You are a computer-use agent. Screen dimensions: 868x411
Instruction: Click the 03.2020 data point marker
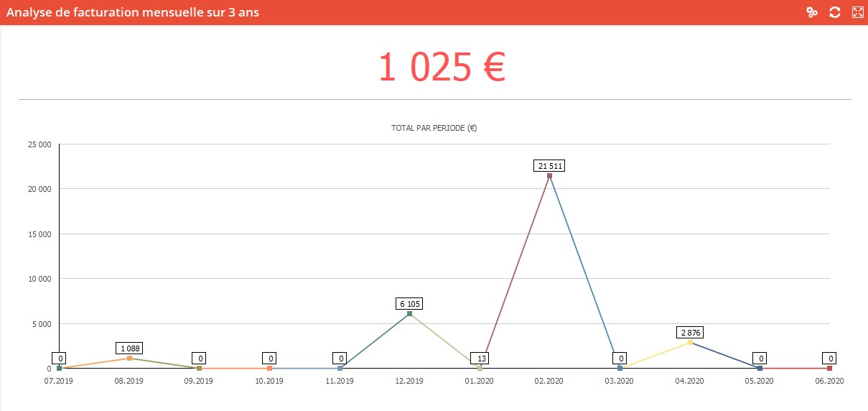pos(620,368)
